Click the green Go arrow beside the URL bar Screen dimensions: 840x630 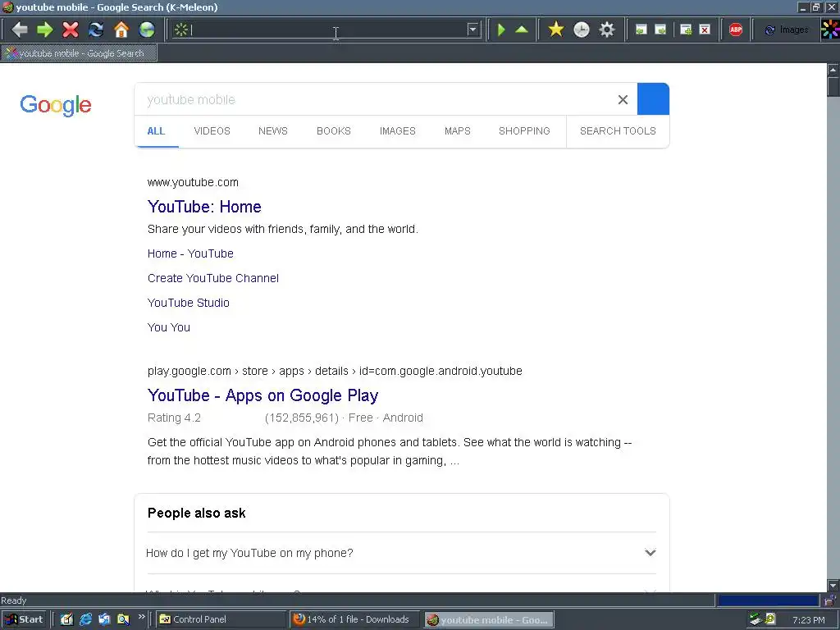pos(501,30)
